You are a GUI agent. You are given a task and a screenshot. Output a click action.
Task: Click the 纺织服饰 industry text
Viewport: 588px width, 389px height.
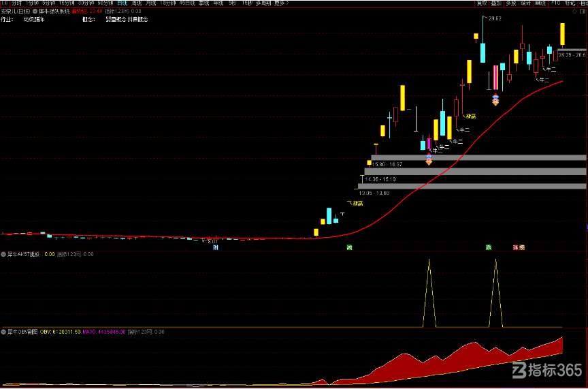point(34,19)
